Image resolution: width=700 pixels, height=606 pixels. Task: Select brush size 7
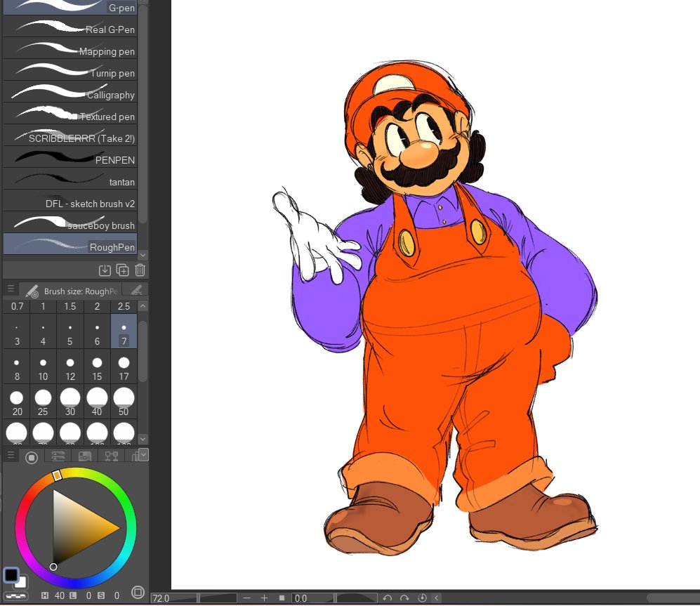point(124,331)
